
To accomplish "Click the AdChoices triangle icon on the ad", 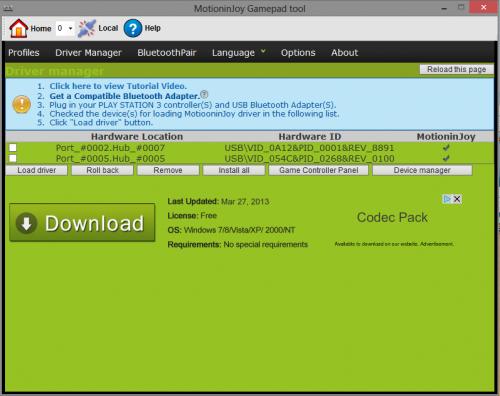I will pyautogui.click(x=447, y=199).
